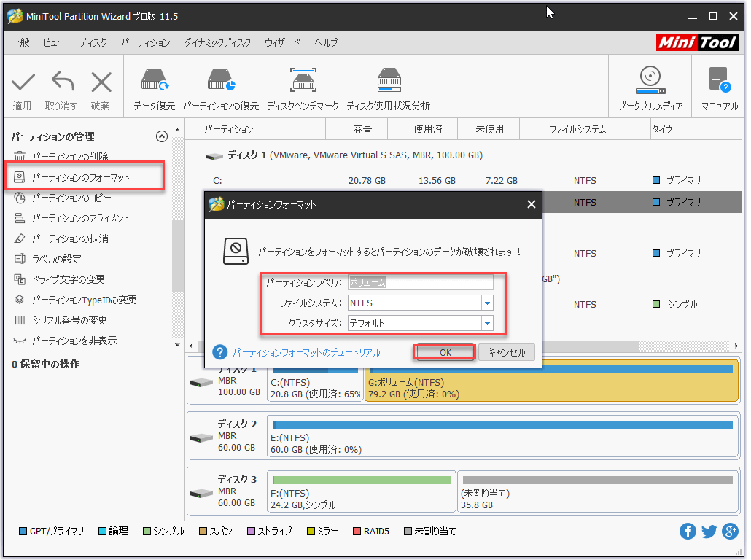This screenshot has height=560, width=751.
Task: Click the Apply (適用) checkmark icon
Action: click(23, 82)
